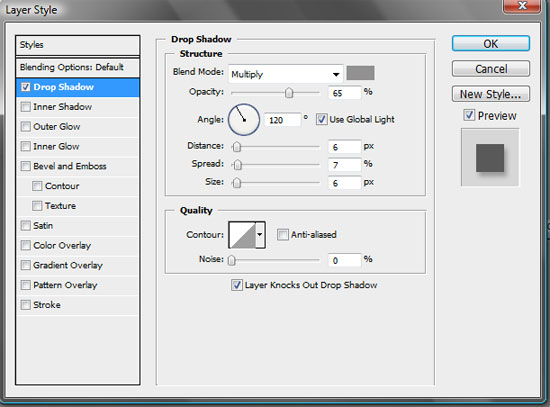Click the Spread value field
550x407 pixels.
click(344, 165)
